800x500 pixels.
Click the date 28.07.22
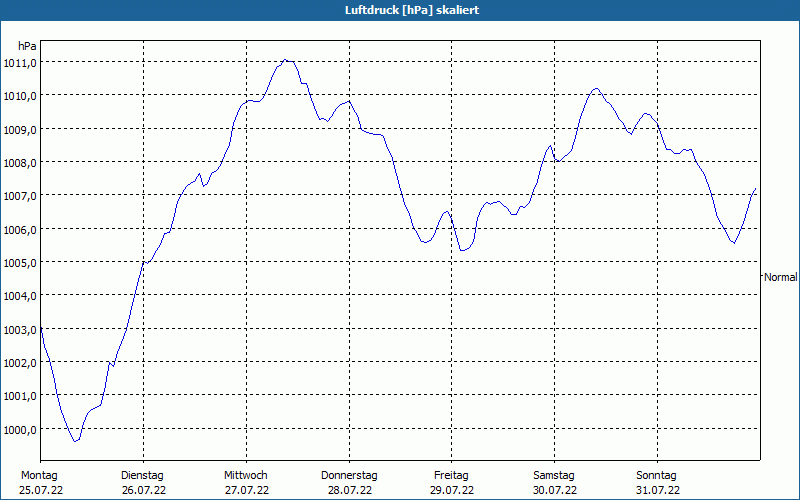pos(349,490)
